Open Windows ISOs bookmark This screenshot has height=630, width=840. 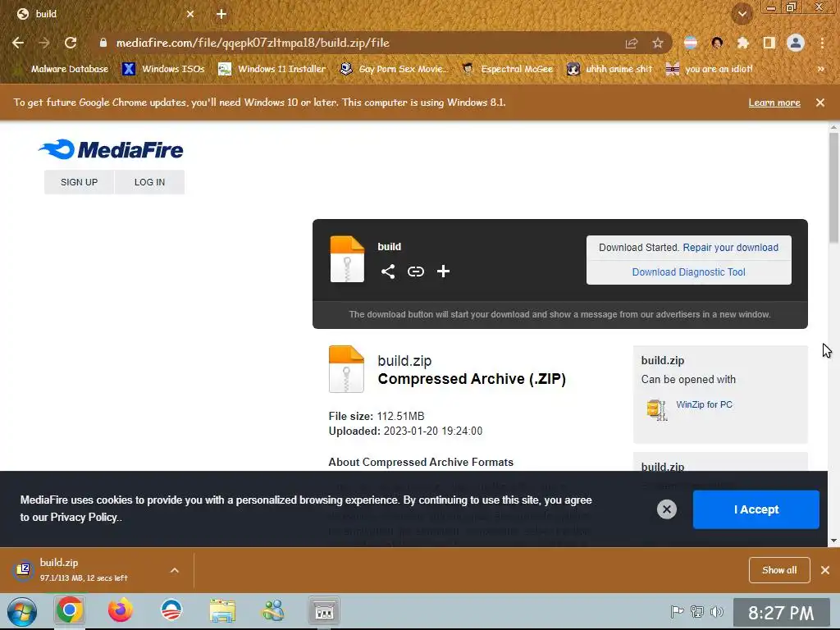pyautogui.click(x=164, y=69)
